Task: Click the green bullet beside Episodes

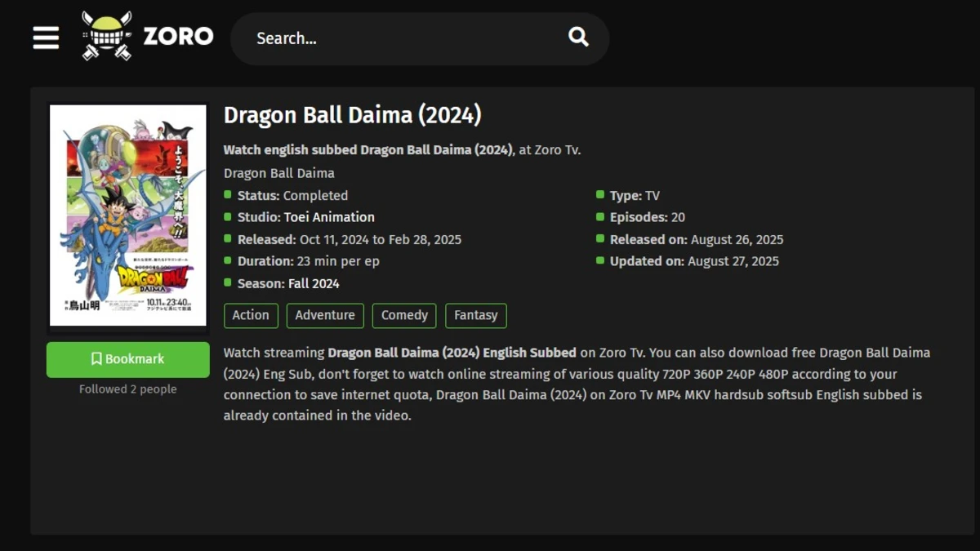Action: coord(600,217)
